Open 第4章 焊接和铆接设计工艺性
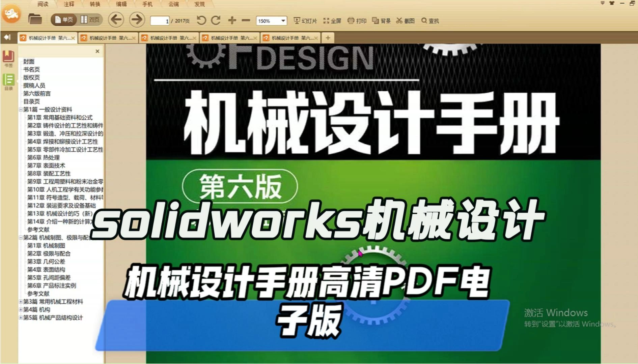 click(62, 142)
